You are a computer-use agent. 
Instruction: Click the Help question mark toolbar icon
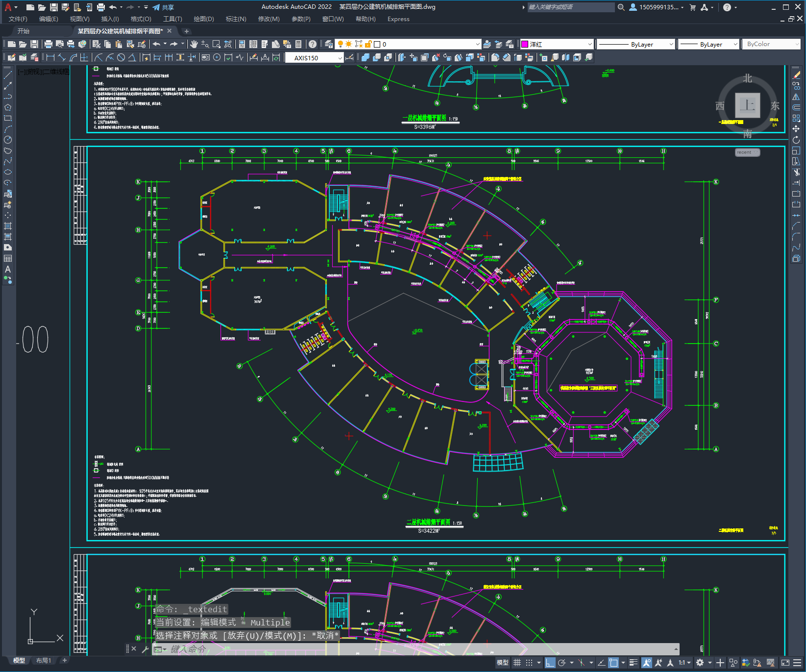click(x=313, y=44)
